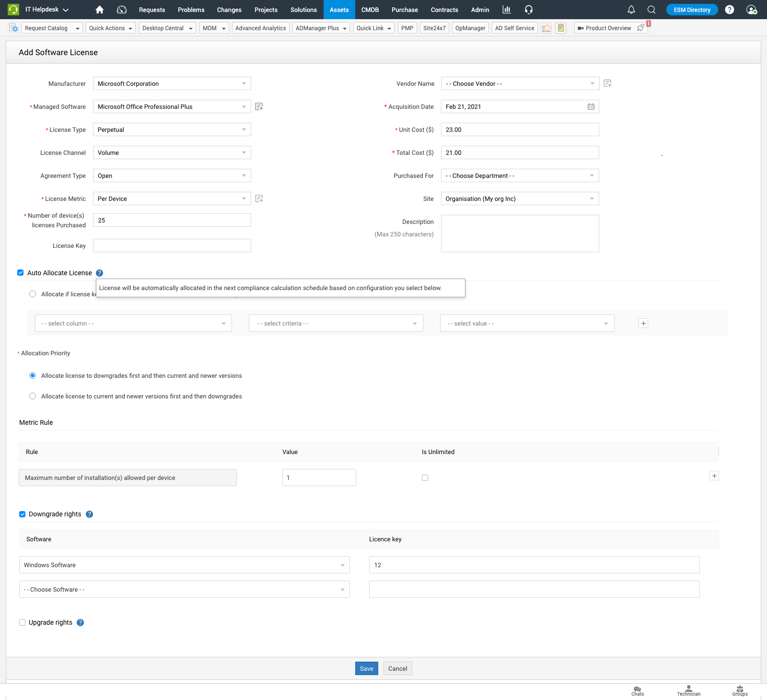Click the add vendor icon beside Vendor Name
The image size is (767, 700).
pyautogui.click(x=607, y=83)
